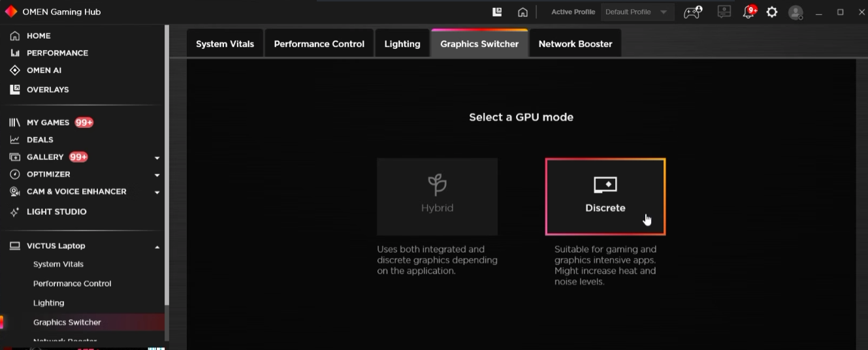
Task: Open the gamepad profile icon
Action: click(693, 12)
